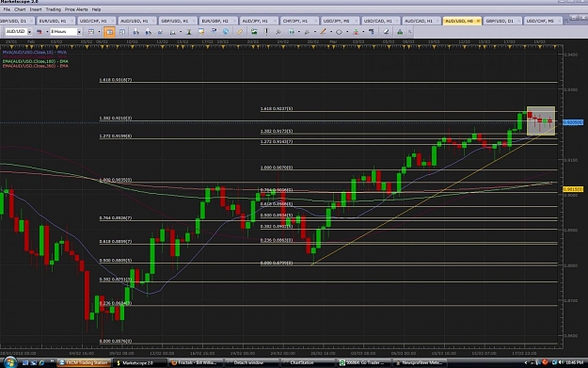
Task: Click the system tray clock
Action: click(575, 362)
